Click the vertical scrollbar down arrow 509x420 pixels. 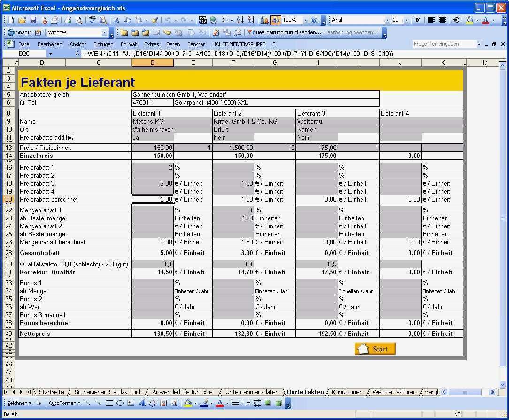click(502, 384)
